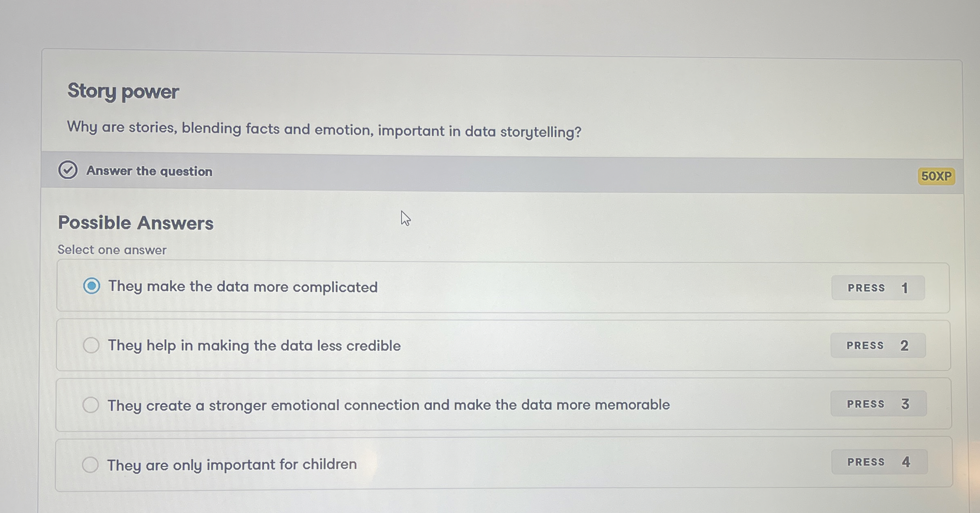The height and width of the screenshot is (513, 980).
Task: Click 'Answer the question' header label
Action: pos(149,171)
